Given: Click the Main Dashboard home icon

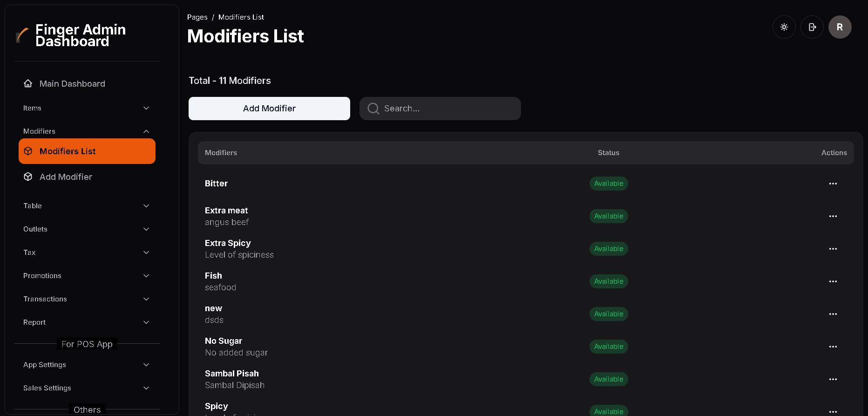Looking at the screenshot, I should pyautogui.click(x=28, y=83).
